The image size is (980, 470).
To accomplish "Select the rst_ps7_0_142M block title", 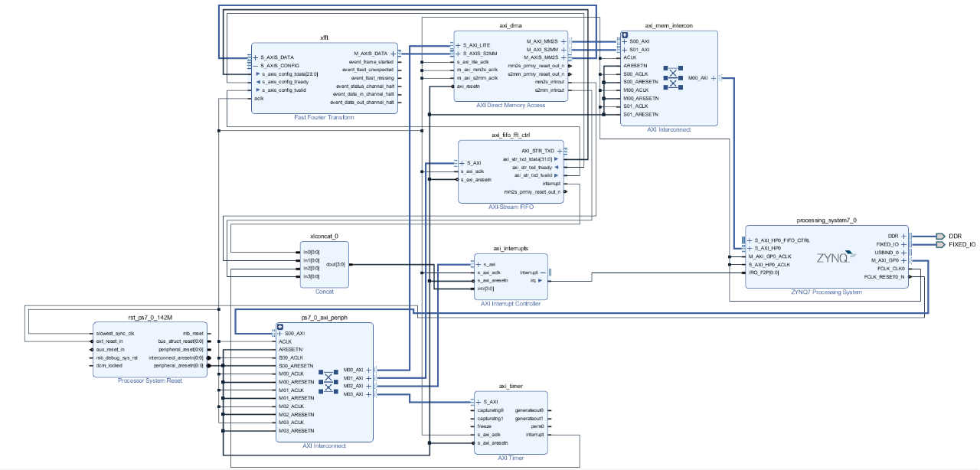I will click(x=150, y=317).
